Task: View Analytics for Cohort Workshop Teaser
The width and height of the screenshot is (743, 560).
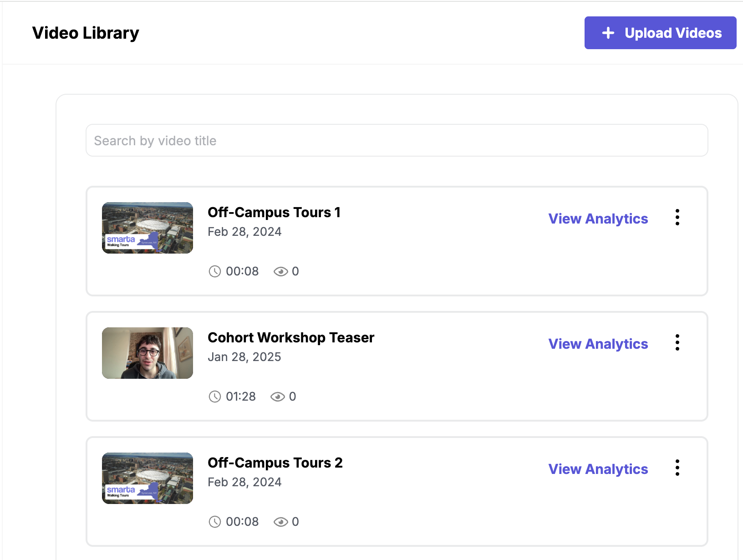Action: 598,344
